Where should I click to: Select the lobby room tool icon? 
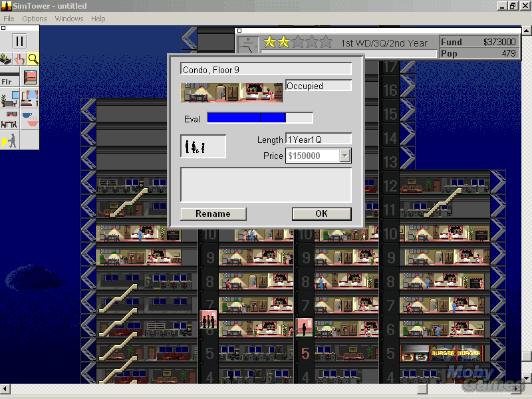pyautogui.click(x=30, y=78)
